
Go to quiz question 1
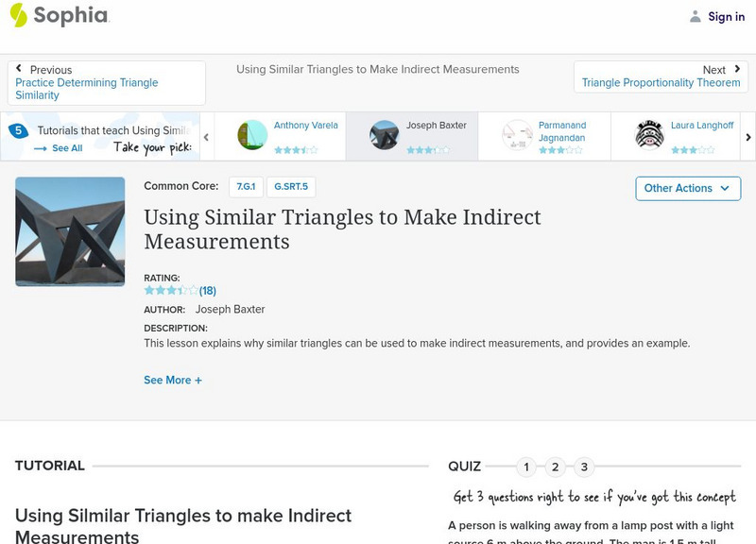pyautogui.click(x=526, y=467)
